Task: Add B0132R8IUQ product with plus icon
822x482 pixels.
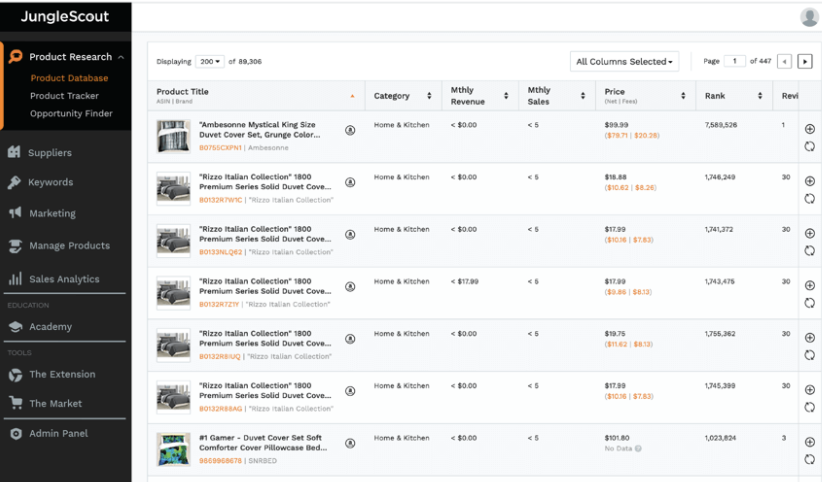Action: (809, 338)
